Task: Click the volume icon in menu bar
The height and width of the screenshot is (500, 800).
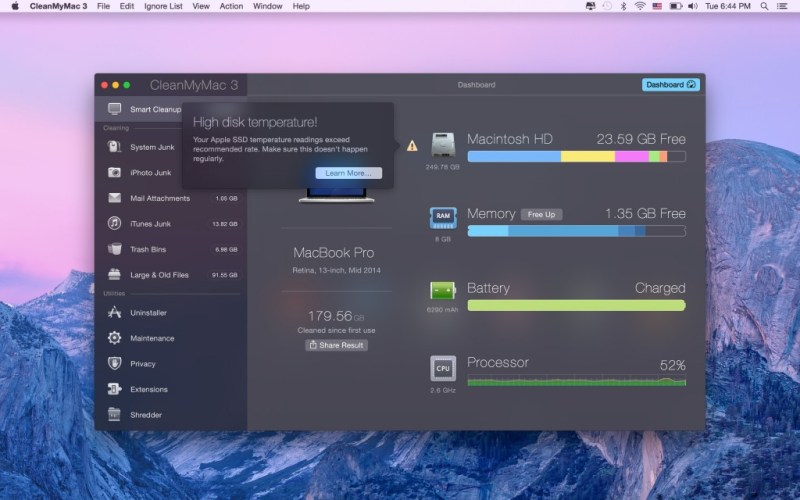Action: point(692,6)
